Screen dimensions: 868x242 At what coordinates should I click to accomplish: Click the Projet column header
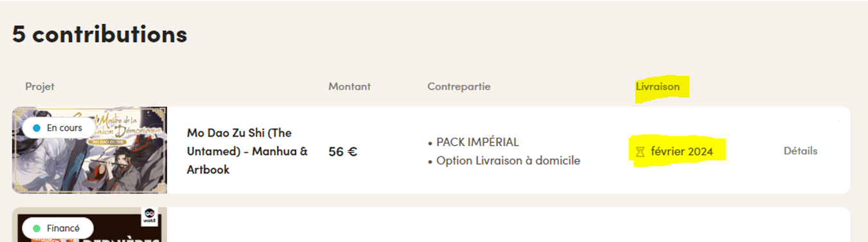[40, 86]
